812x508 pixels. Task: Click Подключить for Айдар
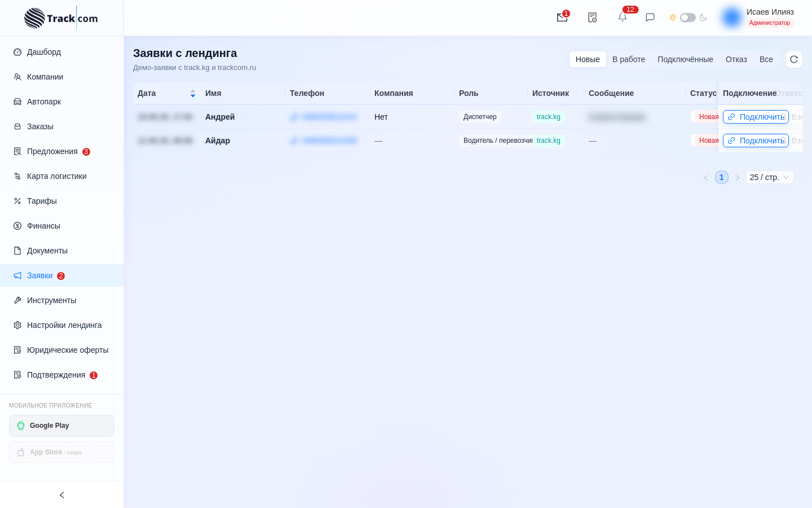point(756,141)
